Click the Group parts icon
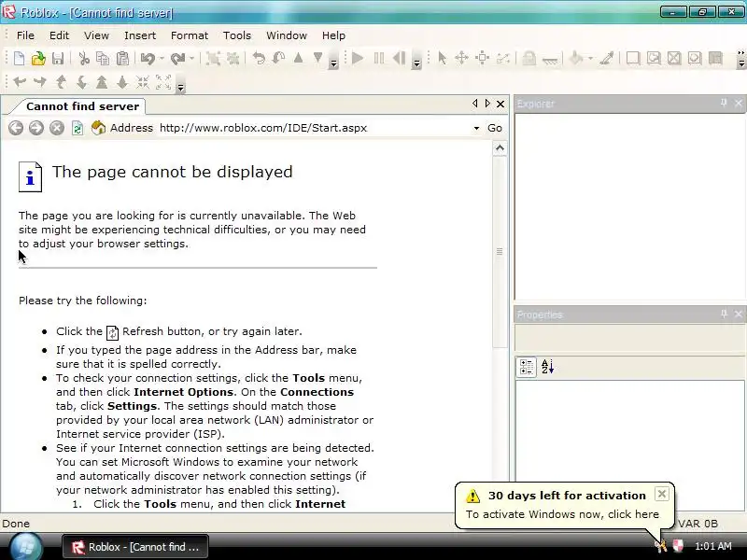Screen dimensions: 747x560 (213, 59)
